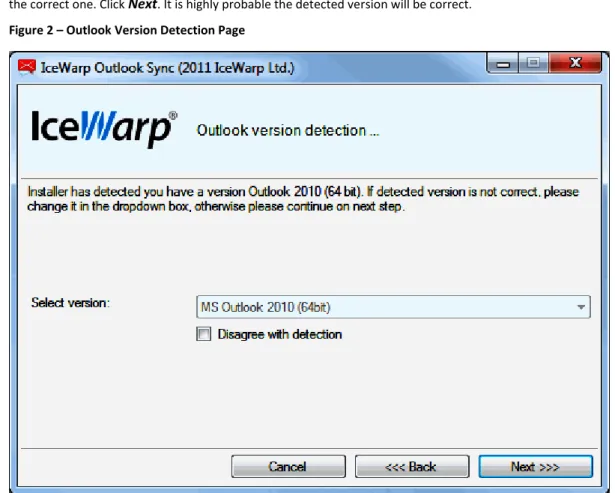Select the 'Outlook version detection ...' heading text
The width and height of the screenshot is (615, 493).
288,131
